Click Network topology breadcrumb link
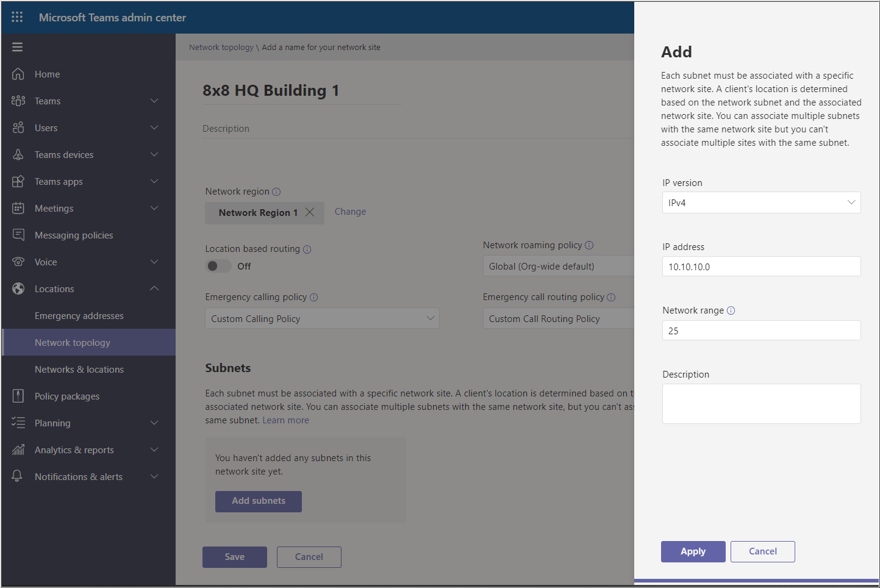 point(221,47)
